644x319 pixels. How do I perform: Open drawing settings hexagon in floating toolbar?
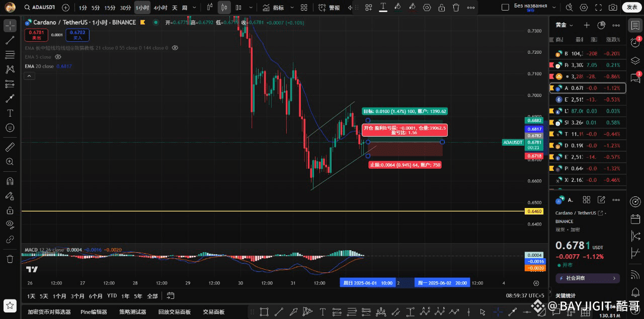[x=427, y=8]
